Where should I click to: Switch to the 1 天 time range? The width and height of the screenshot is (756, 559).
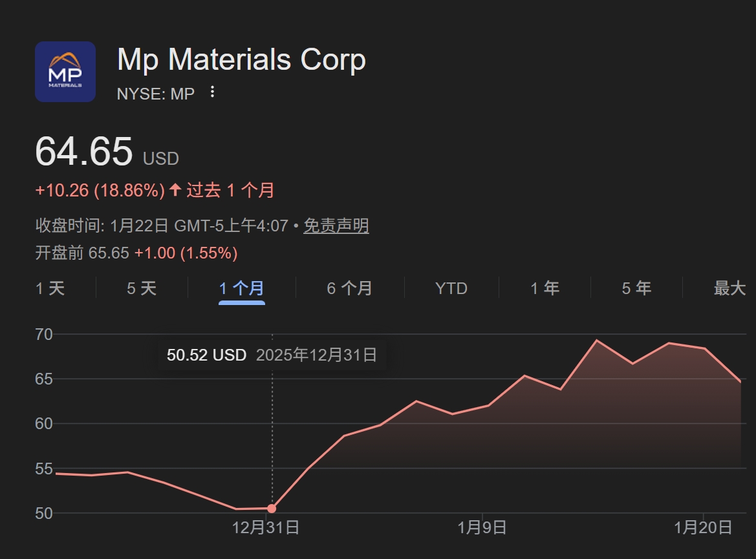[x=50, y=288]
